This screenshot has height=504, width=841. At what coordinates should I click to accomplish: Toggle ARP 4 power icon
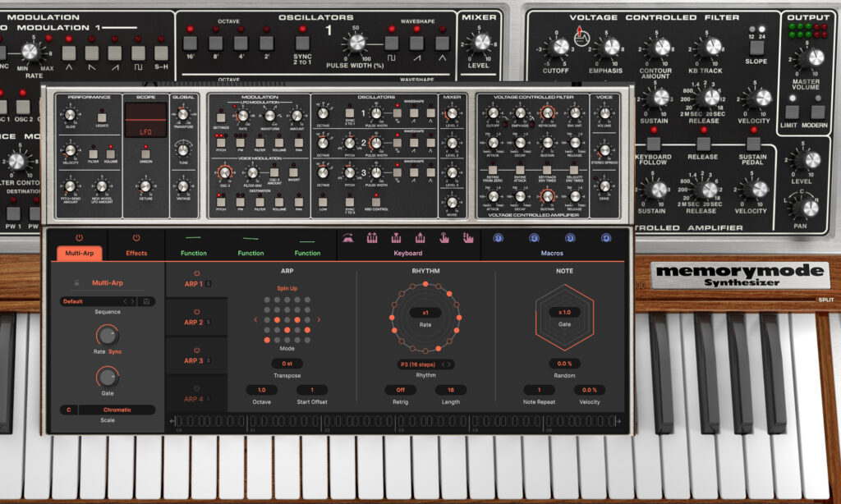coord(197,388)
